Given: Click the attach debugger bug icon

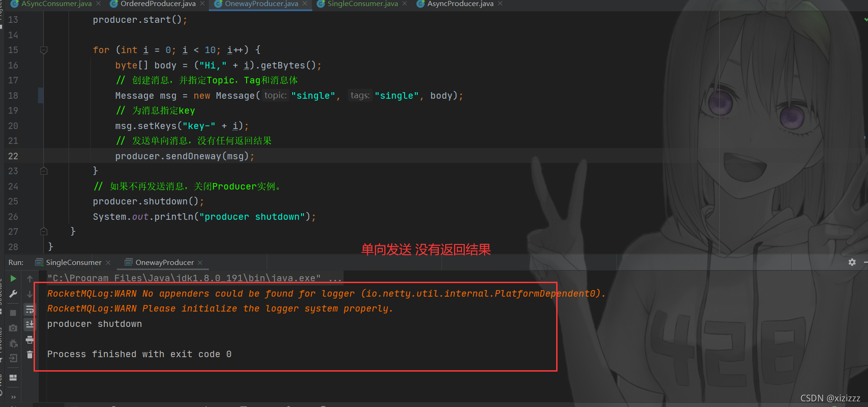Looking at the screenshot, I should [13, 343].
